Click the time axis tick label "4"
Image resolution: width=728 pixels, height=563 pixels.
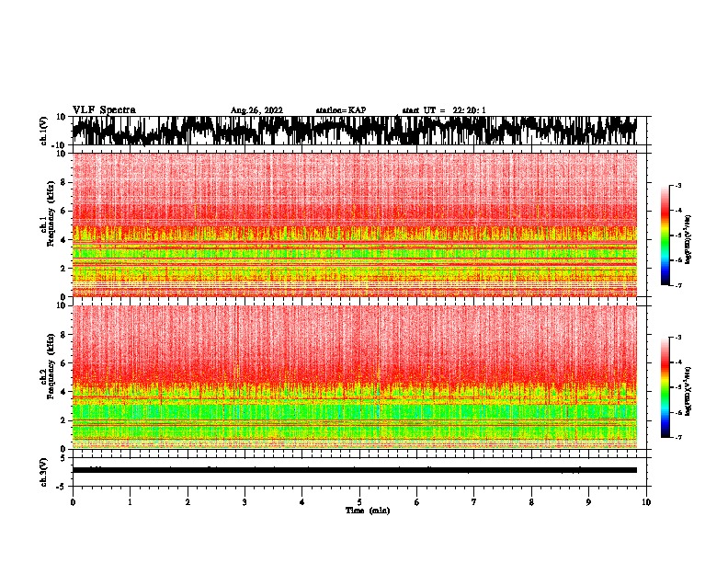tap(302, 502)
